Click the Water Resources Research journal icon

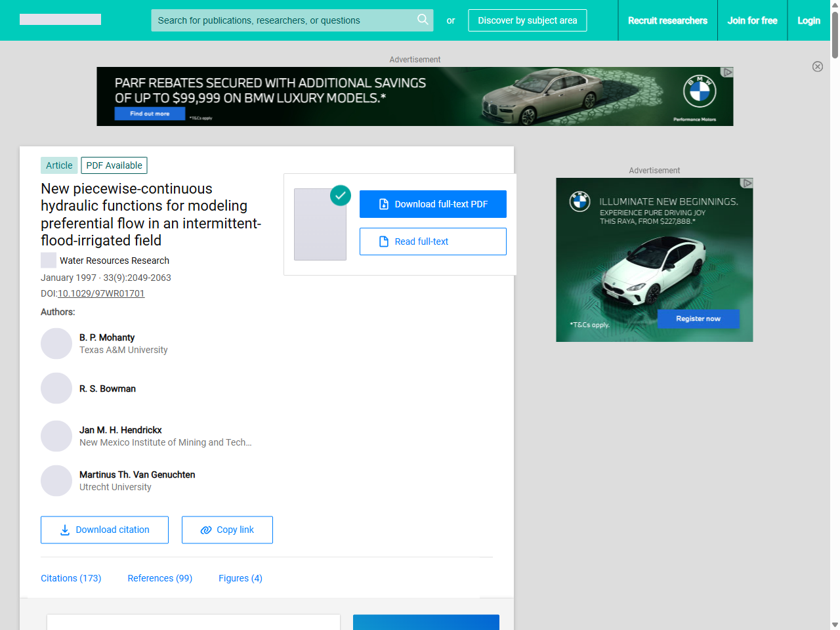pyautogui.click(x=48, y=260)
